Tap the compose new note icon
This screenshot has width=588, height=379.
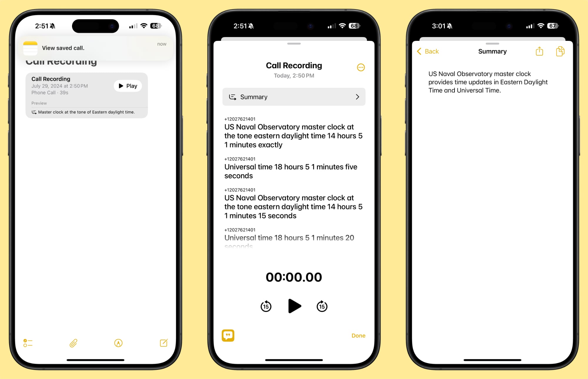tap(164, 343)
